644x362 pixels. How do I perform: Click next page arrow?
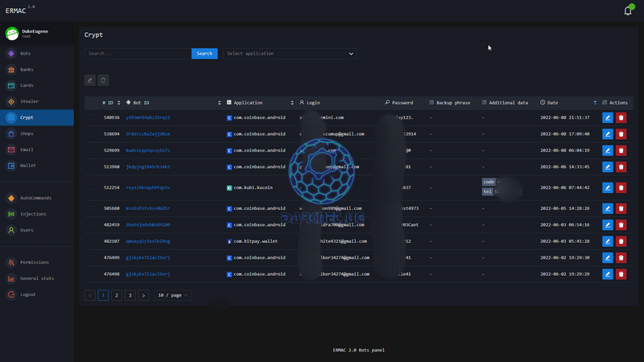pos(143,295)
